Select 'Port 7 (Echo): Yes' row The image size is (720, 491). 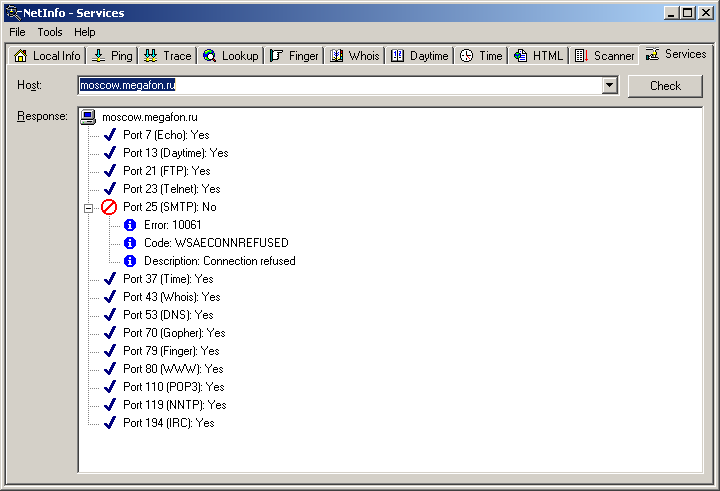pos(166,135)
